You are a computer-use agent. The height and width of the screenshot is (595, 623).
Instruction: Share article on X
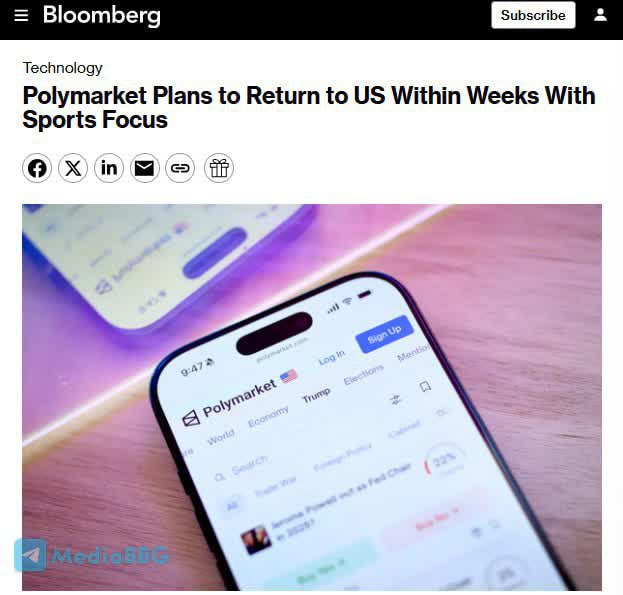(73, 168)
